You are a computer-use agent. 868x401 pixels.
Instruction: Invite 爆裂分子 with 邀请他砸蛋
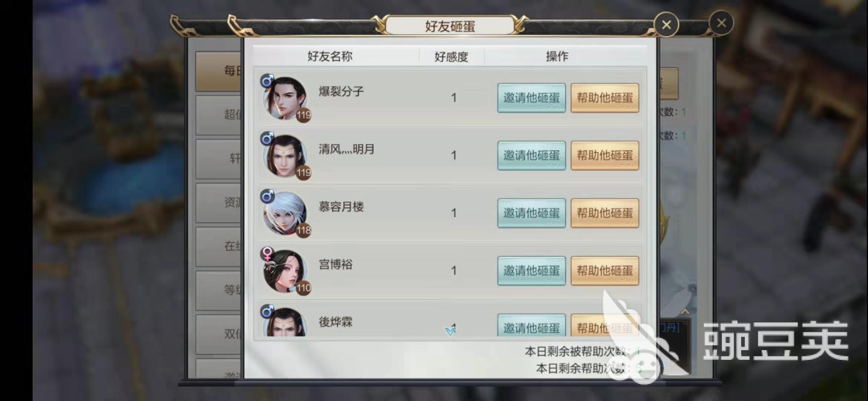tap(531, 98)
